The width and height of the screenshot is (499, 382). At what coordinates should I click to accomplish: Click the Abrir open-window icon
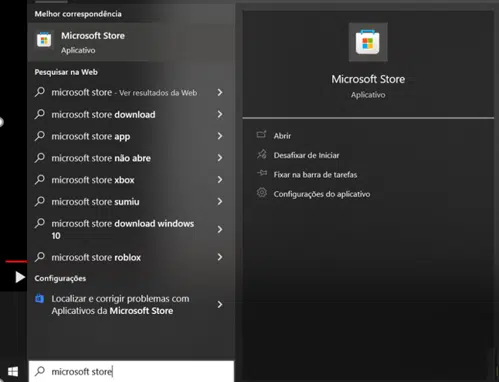click(x=262, y=135)
